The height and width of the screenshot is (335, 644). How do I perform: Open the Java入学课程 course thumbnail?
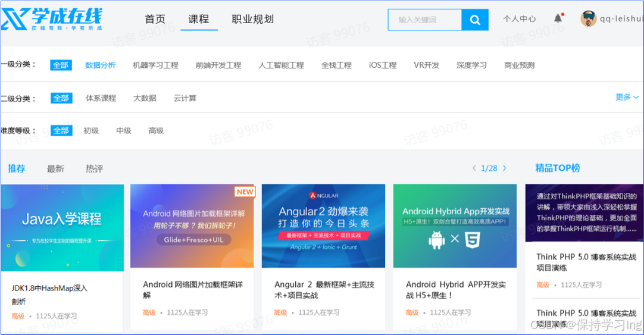pyautogui.click(x=62, y=228)
